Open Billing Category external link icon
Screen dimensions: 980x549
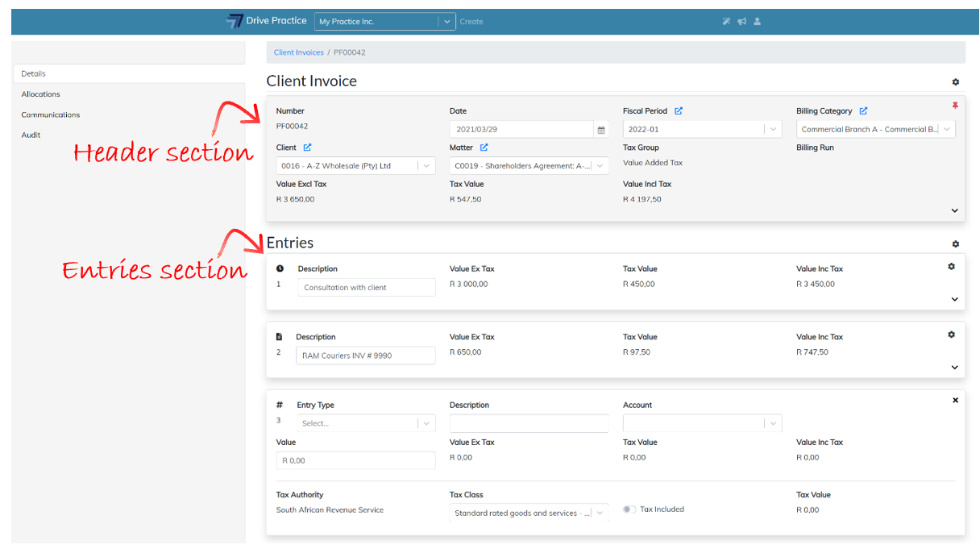click(863, 111)
